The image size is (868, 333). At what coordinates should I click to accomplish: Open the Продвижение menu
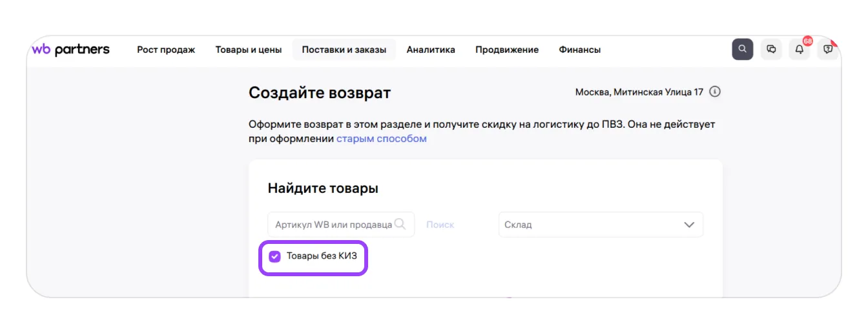(x=507, y=50)
